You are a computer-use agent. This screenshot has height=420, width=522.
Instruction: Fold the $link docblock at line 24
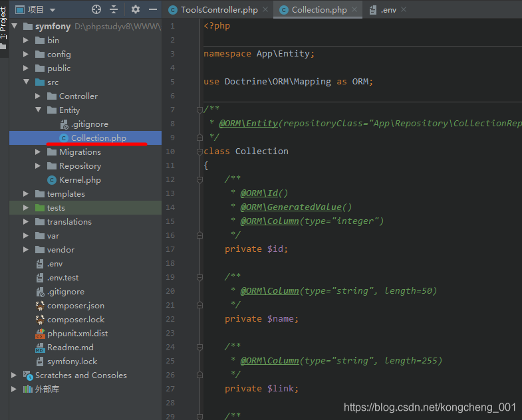[199, 347]
